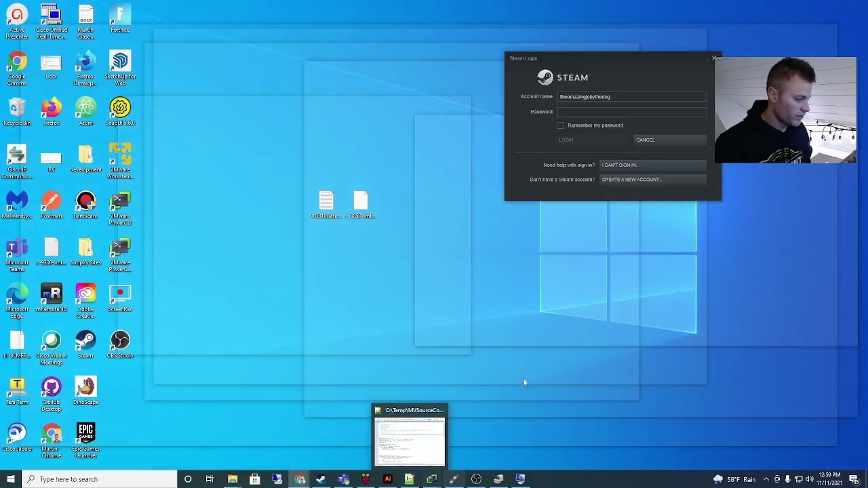Select the Malwarebytes desktop icon
The height and width of the screenshot is (488, 868).
(17, 205)
